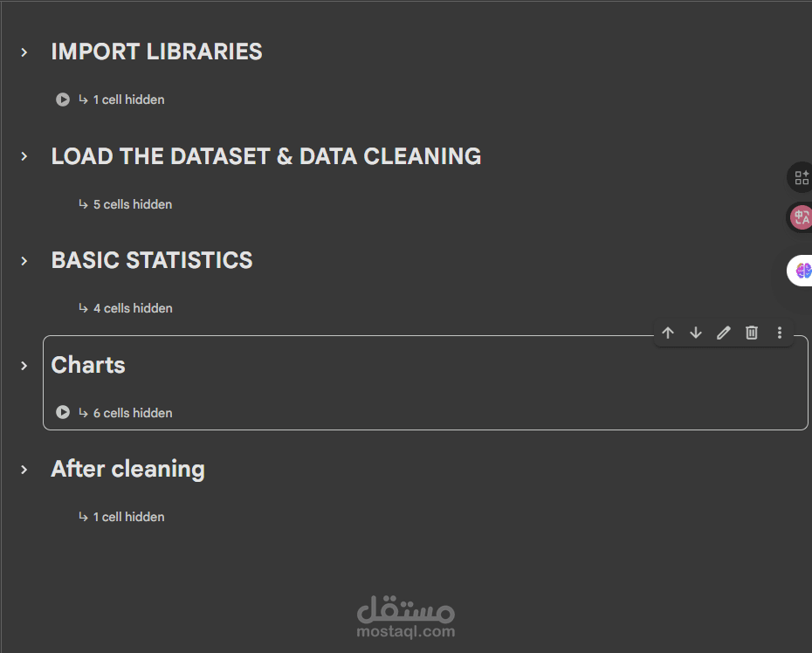Image resolution: width=812 pixels, height=653 pixels.
Task: Delete the Charts cell
Action: pyautogui.click(x=752, y=333)
